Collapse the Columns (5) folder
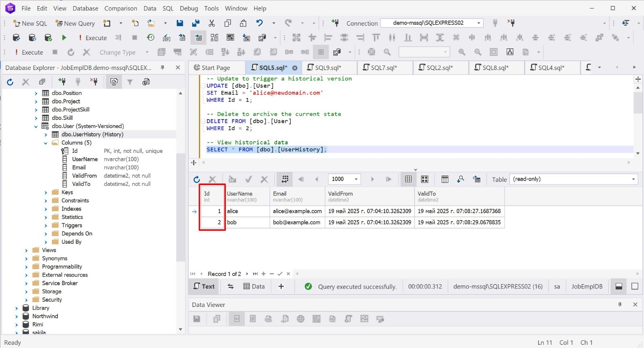 click(45, 143)
